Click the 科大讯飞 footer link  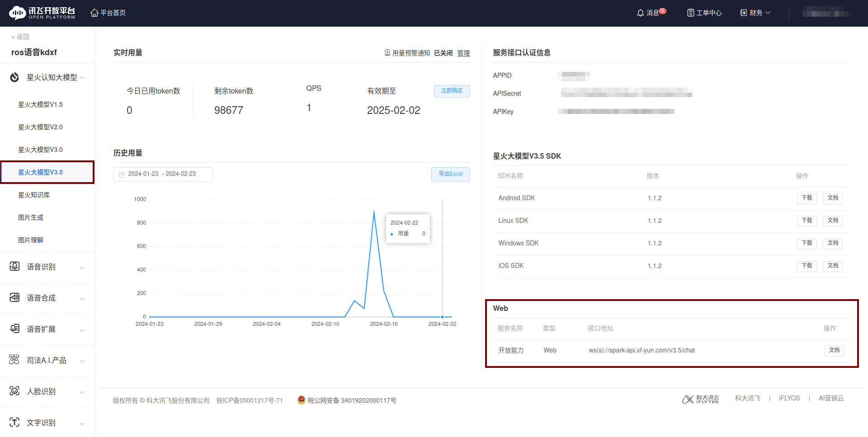pos(747,398)
